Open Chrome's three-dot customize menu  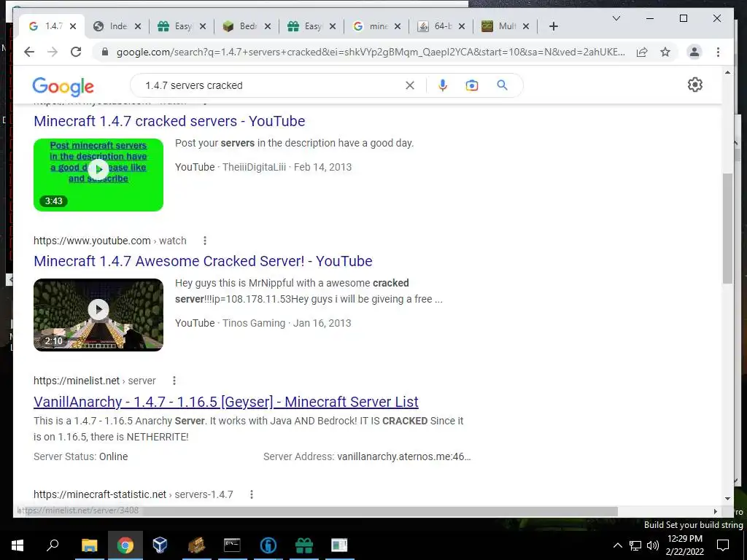718,52
